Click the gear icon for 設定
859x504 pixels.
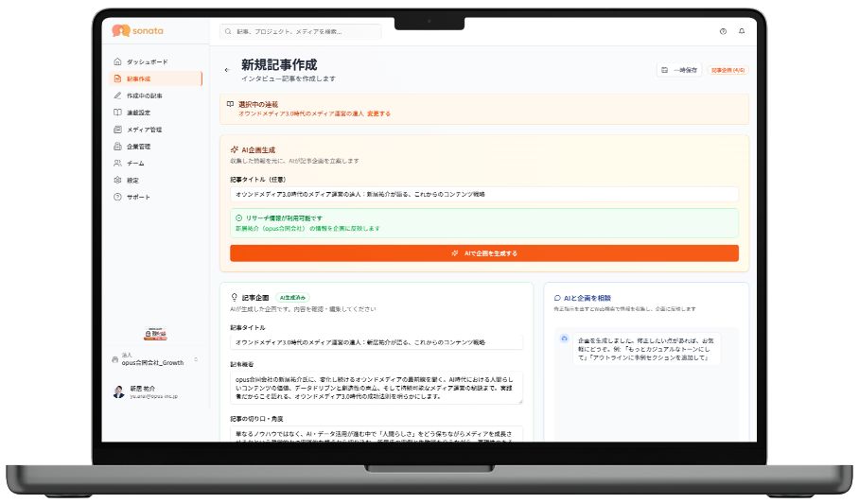click(116, 180)
